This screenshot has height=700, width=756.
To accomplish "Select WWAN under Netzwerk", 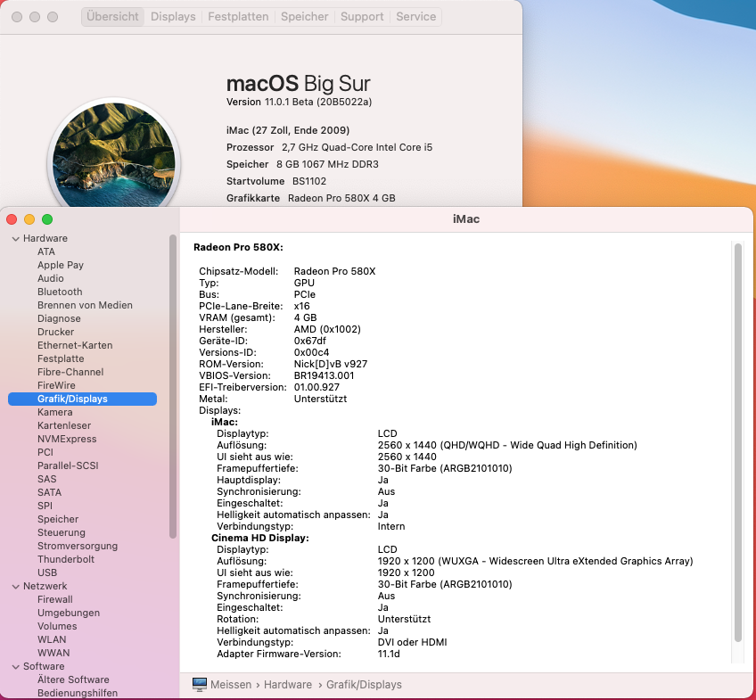I will [x=53, y=654].
